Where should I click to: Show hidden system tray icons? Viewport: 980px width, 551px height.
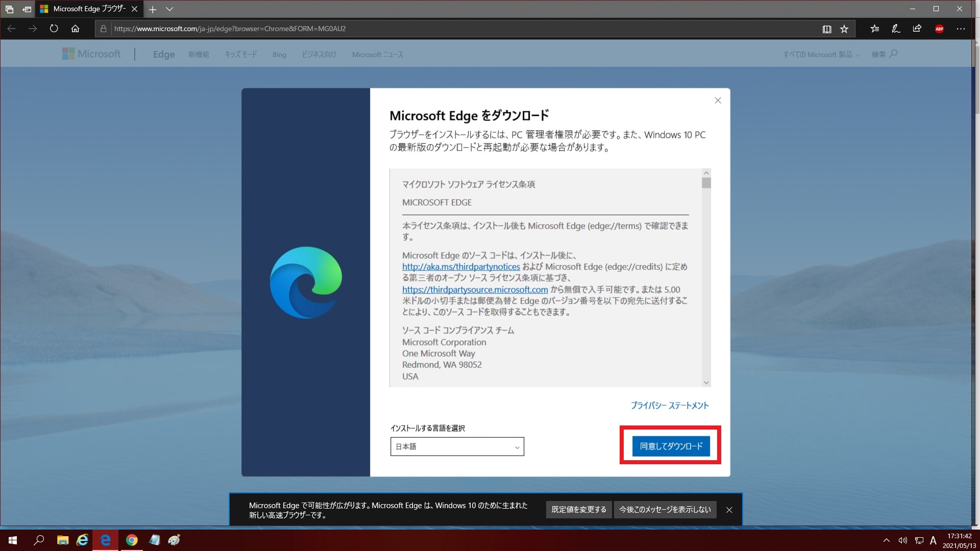(x=886, y=540)
